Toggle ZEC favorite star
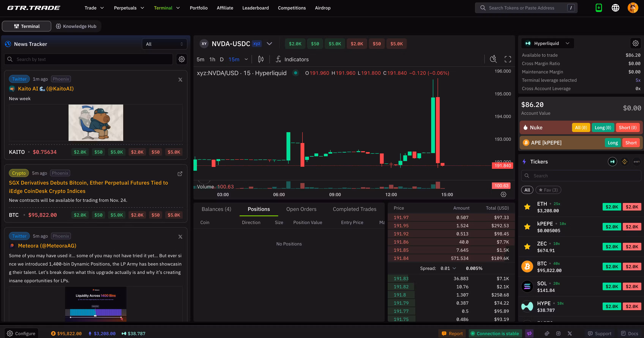 tap(527, 247)
